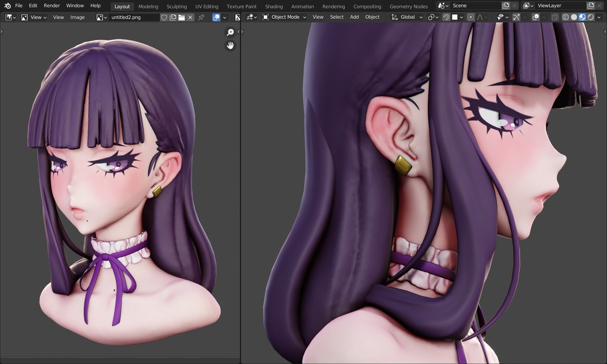
Task: Select wireframe viewport shading
Action: click(566, 17)
